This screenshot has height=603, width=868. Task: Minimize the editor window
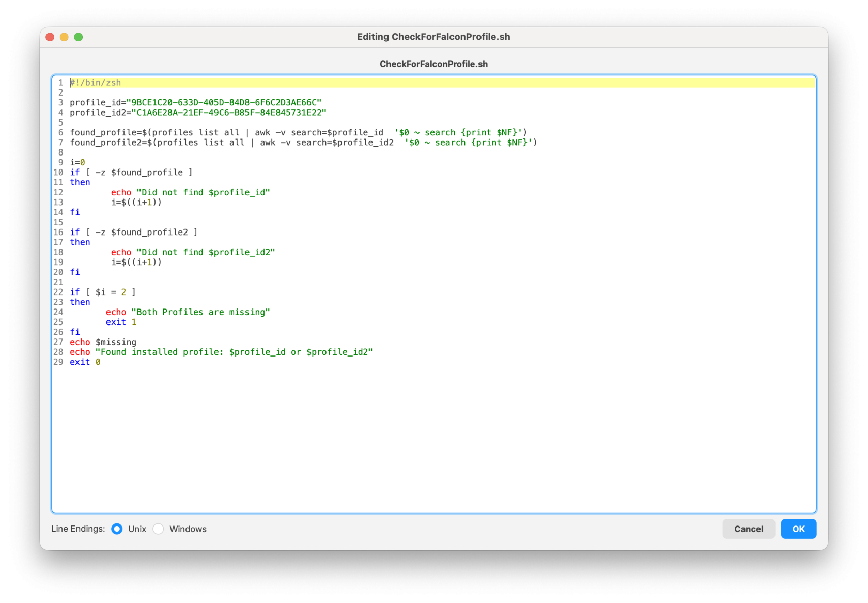64,37
